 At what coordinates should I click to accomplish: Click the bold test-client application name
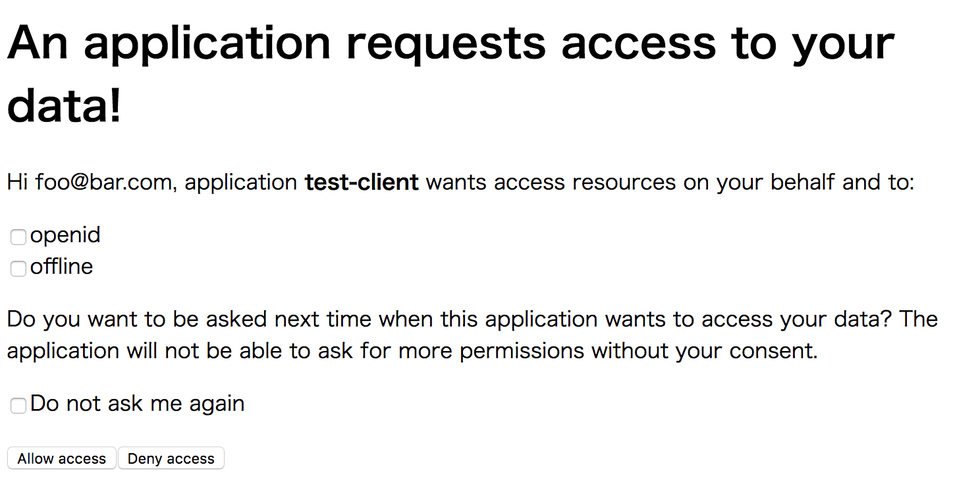[362, 182]
